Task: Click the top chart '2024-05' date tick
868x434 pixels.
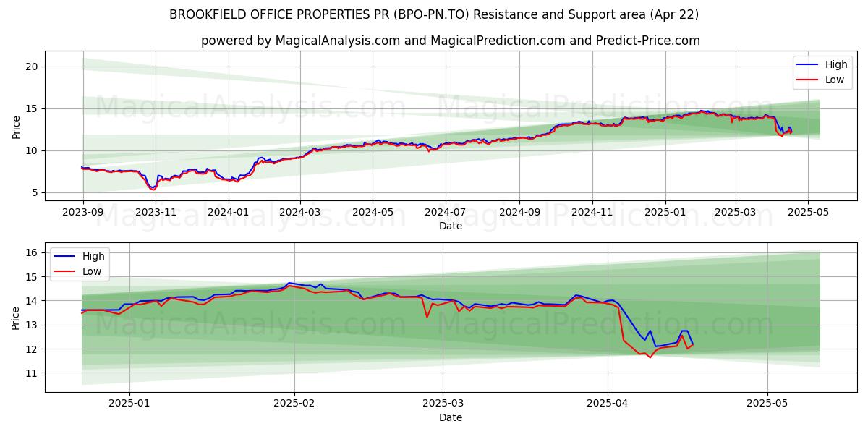Action: point(373,213)
